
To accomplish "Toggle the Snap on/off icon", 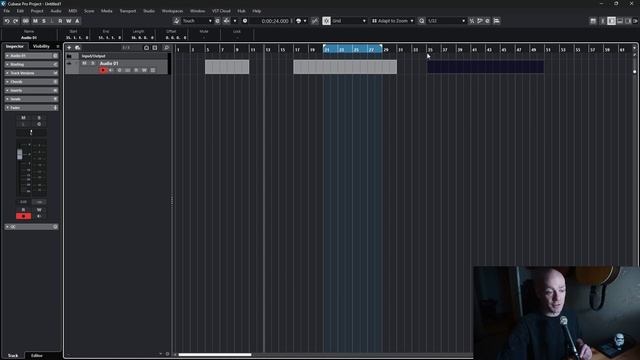I will tap(326, 21).
